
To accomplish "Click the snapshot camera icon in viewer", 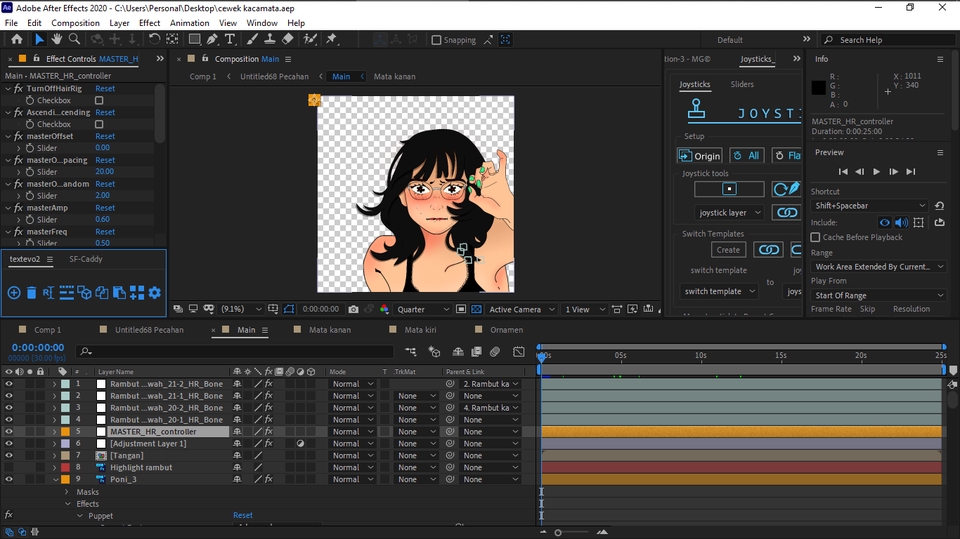I will point(353,309).
